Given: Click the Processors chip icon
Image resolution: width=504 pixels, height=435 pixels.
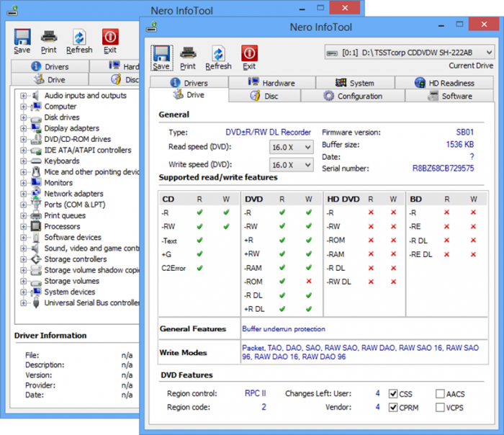Looking at the screenshot, I should pyautogui.click(x=36, y=226).
